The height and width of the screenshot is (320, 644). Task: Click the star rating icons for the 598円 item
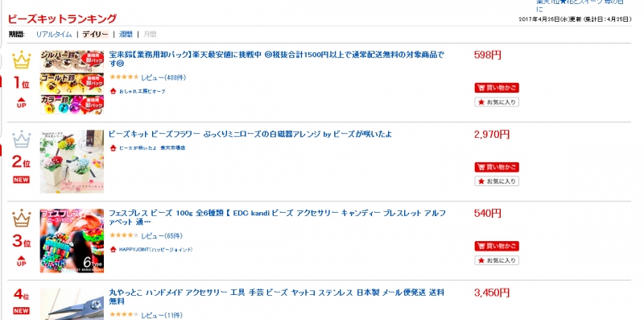pyautogui.click(x=124, y=77)
